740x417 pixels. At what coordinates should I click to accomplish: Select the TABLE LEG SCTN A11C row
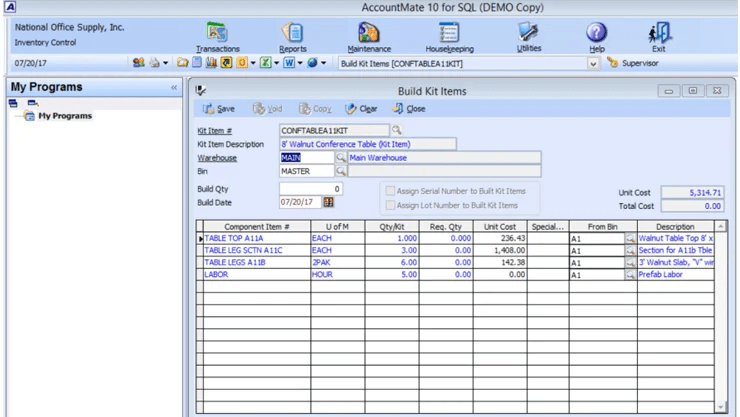coord(455,250)
